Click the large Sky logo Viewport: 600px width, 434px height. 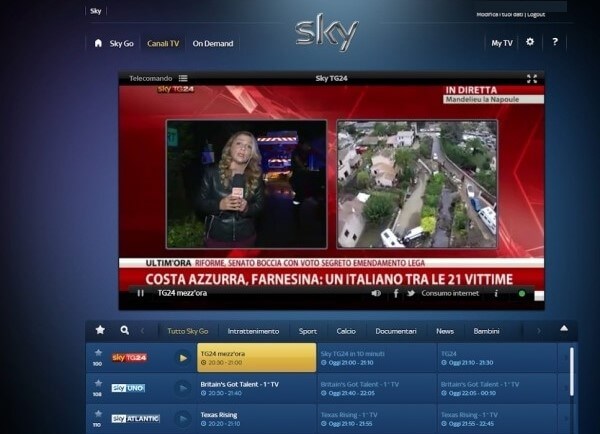click(327, 32)
